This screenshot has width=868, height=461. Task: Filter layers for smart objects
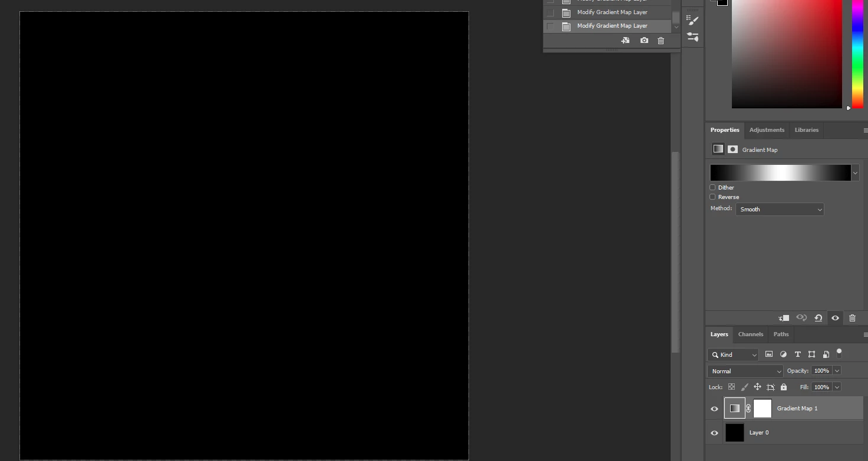tap(826, 354)
